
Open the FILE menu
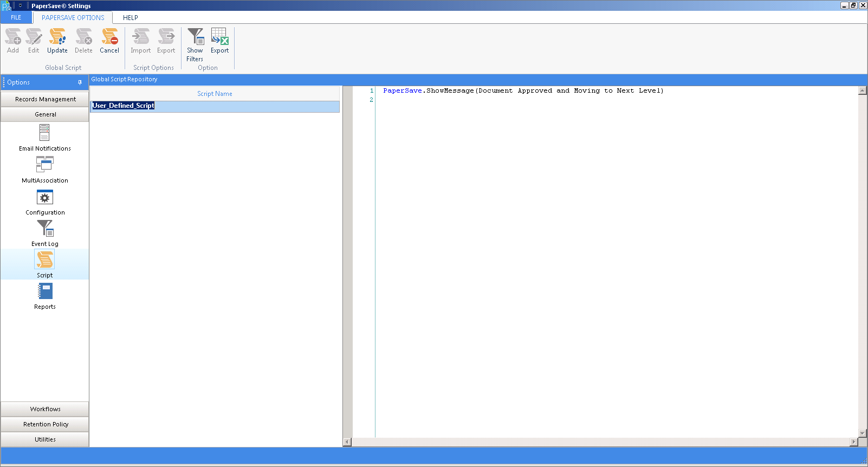click(16, 17)
